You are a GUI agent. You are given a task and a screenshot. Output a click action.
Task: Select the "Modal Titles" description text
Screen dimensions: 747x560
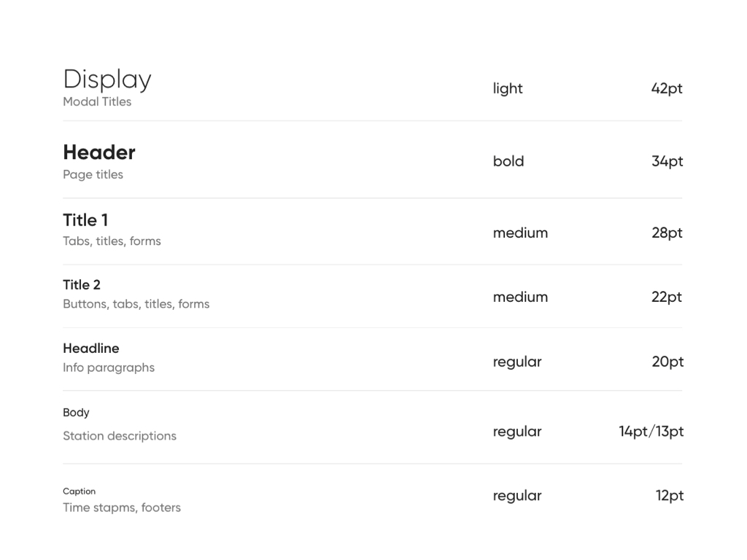[x=97, y=102]
